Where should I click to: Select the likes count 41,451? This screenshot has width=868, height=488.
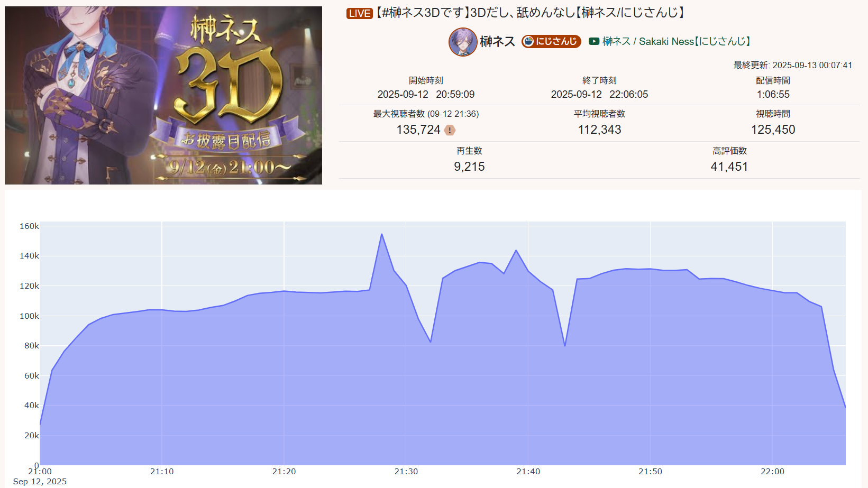[x=729, y=167]
